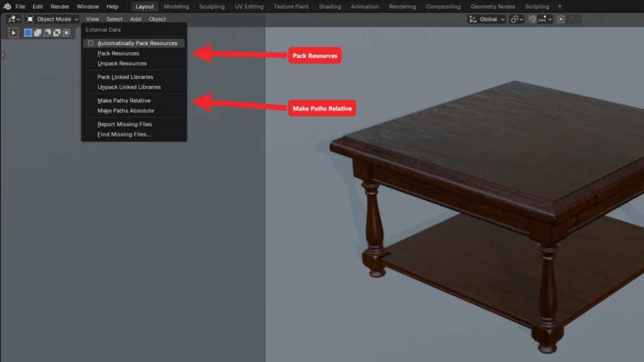Open the viewport Select menu
The width and height of the screenshot is (644, 362).
(x=114, y=19)
